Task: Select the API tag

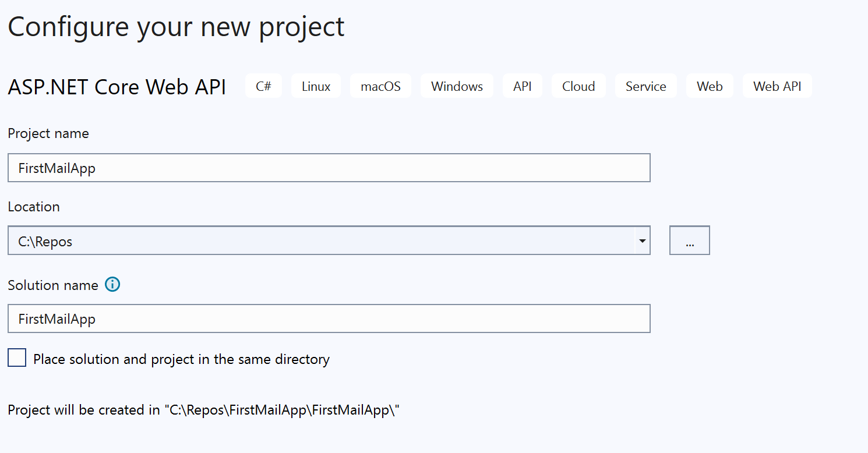Action: pos(522,86)
